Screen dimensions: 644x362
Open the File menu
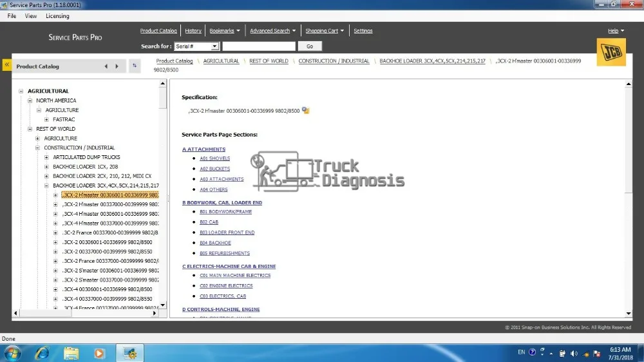point(12,16)
